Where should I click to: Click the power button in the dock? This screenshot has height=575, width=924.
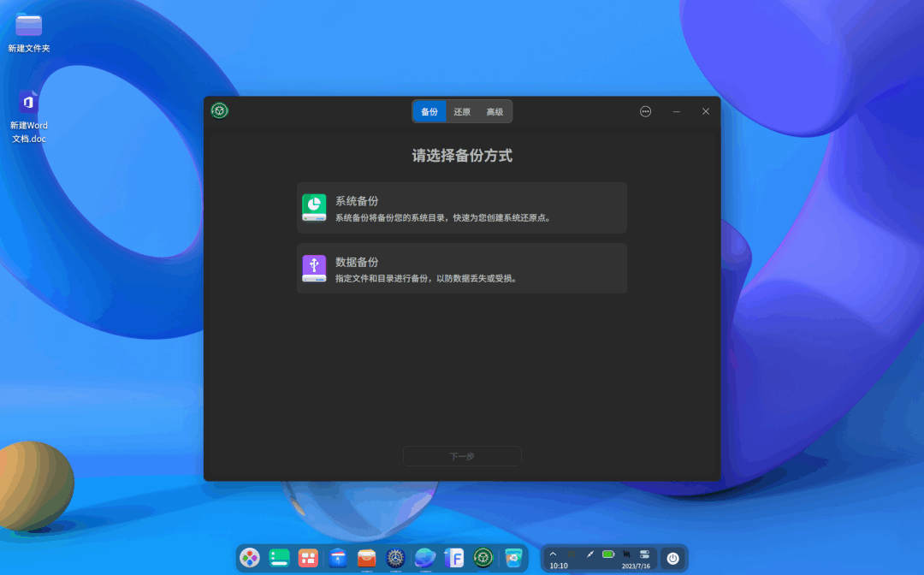(673, 559)
